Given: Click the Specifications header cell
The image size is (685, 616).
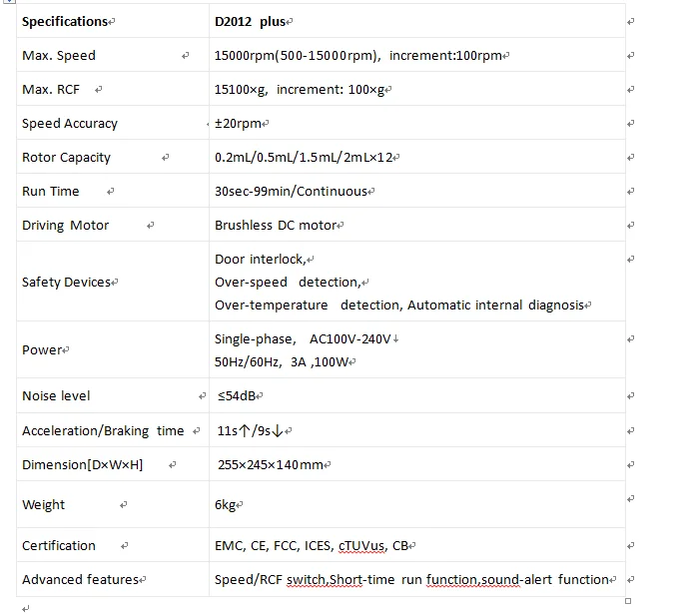Looking at the screenshot, I should point(65,21).
